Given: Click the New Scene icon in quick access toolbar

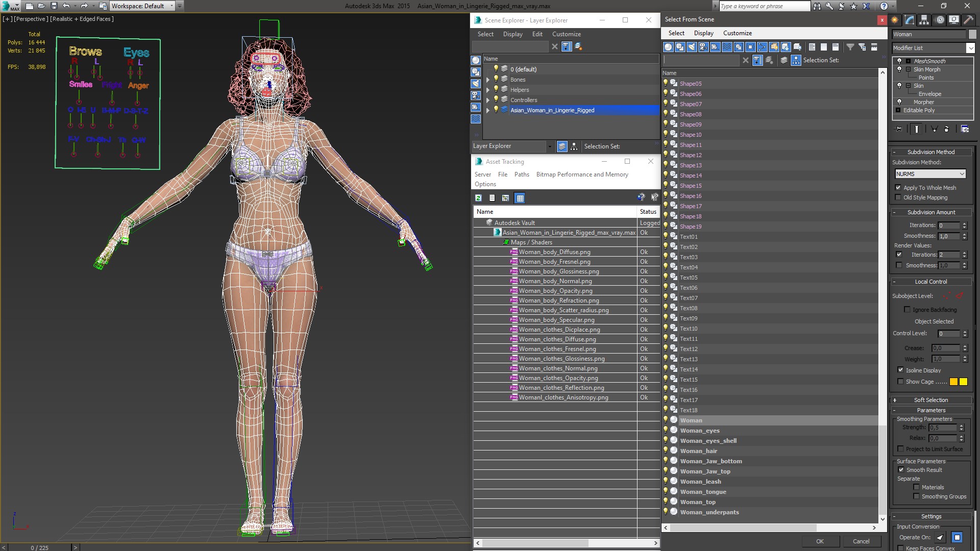Looking at the screenshot, I should click(29, 6).
